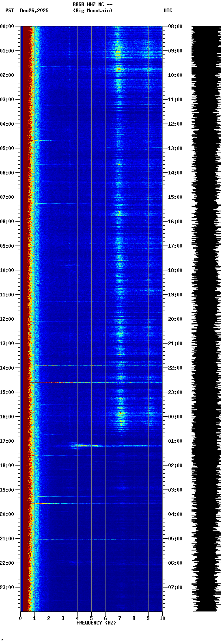The image size is (224, 644).
Task: Click the '10' frequency tick label
Action: tap(162, 618)
